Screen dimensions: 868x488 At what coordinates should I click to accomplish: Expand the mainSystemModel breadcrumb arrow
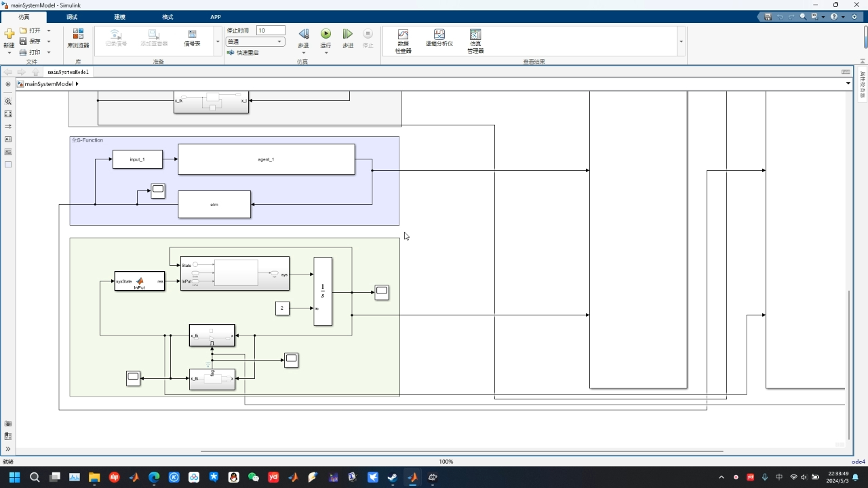(77, 84)
